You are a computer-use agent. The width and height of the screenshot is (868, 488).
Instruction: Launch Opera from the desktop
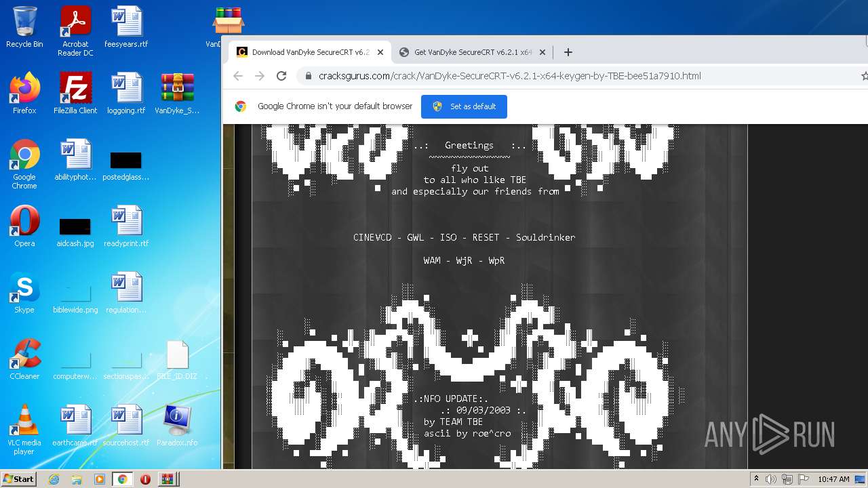point(24,226)
